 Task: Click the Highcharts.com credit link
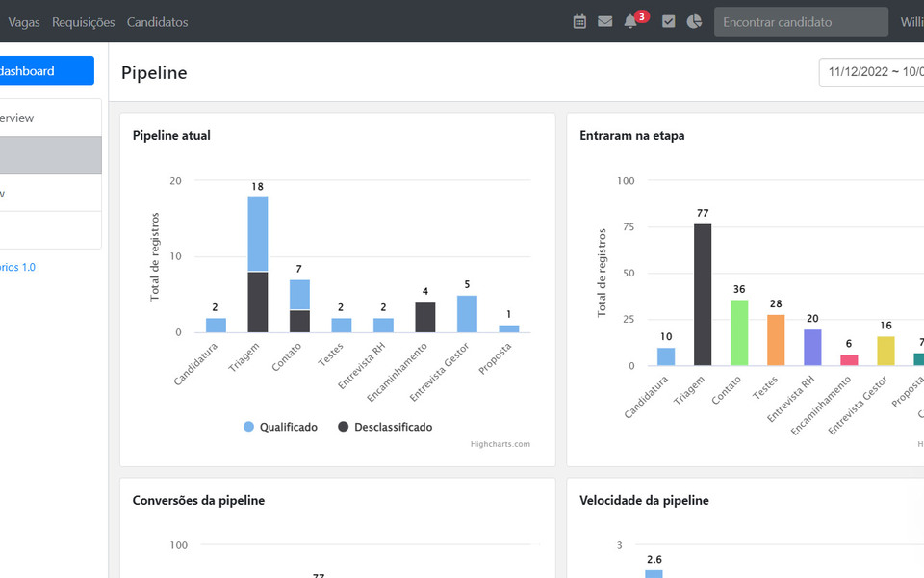(x=500, y=444)
